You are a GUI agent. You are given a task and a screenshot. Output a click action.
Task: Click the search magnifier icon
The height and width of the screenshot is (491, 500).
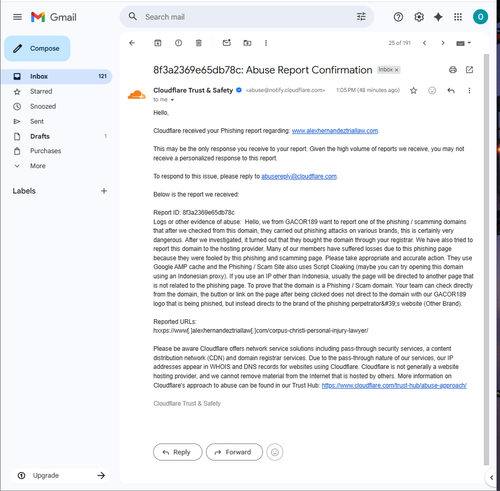pyautogui.click(x=133, y=17)
